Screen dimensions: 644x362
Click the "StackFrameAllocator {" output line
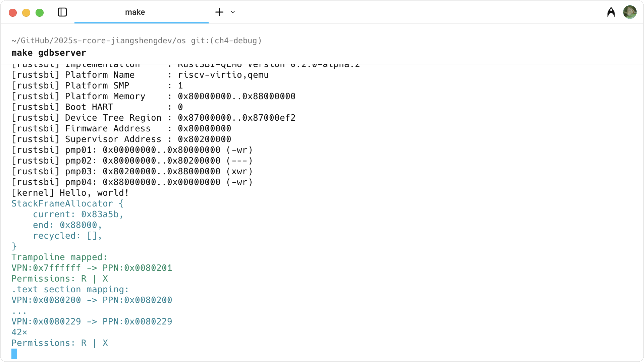coord(67,204)
